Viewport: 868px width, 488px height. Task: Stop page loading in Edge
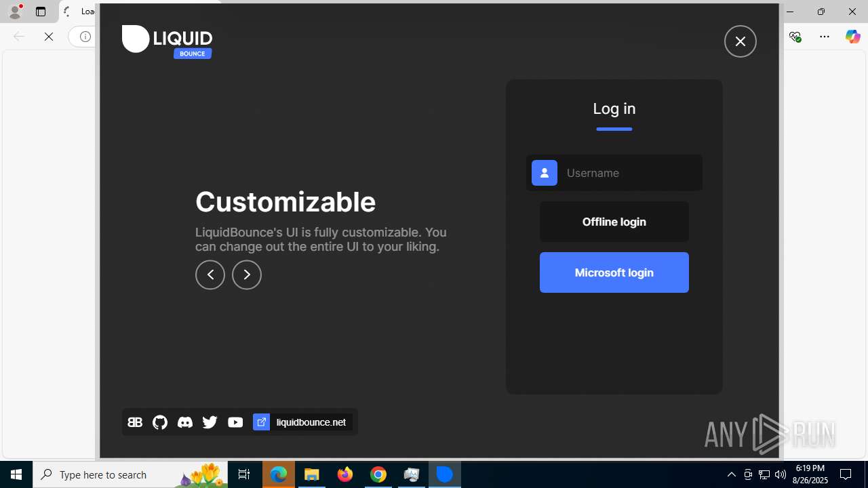tap(49, 37)
